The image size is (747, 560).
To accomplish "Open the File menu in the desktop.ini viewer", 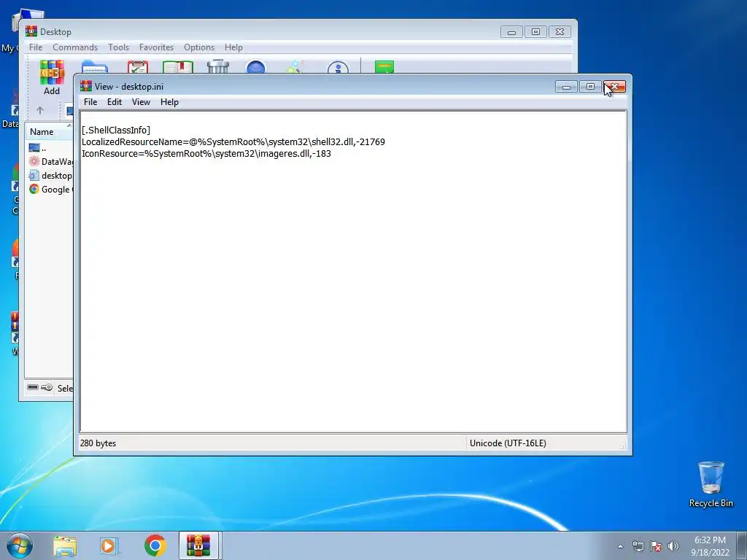I will pos(90,102).
